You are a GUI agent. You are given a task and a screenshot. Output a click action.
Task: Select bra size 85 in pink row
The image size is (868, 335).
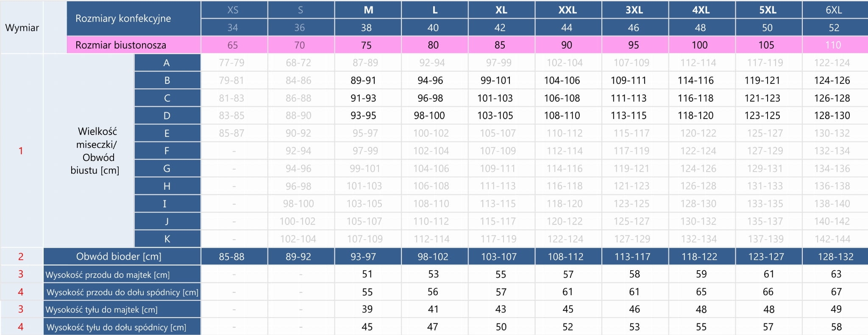click(x=500, y=45)
